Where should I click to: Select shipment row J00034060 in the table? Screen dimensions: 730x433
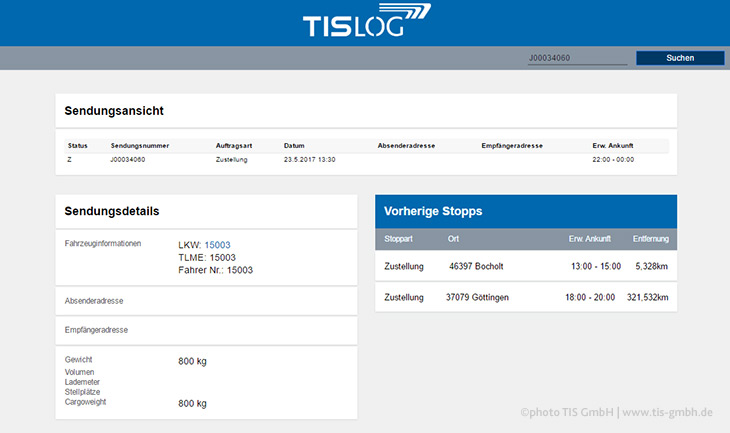[366, 160]
